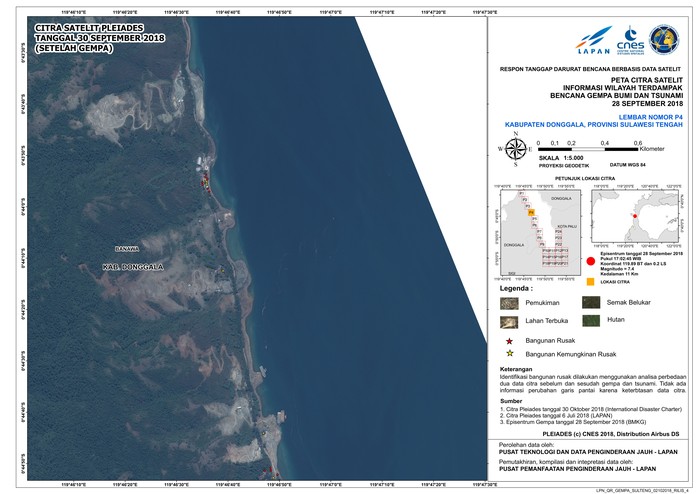Click the Pemukiman legend thumbnail
This screenshot has height=494, width=700.
pyautogui.click(x=509, y=302)
